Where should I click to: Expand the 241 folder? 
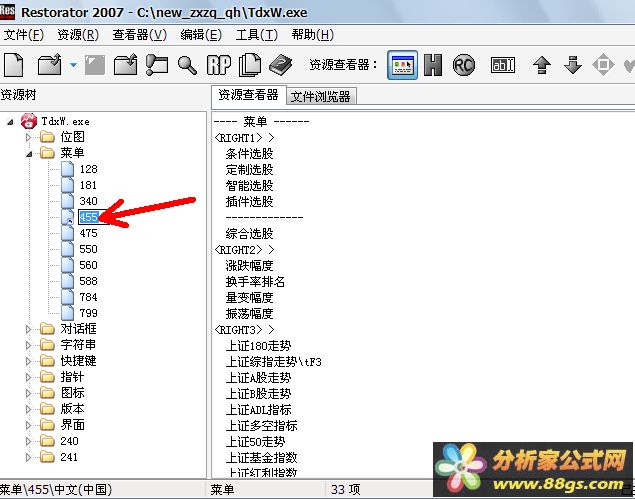point(28,457)
